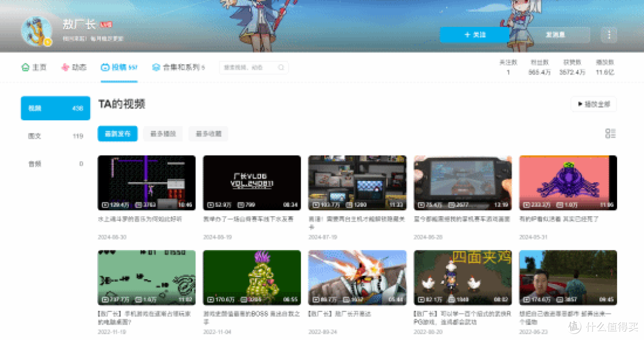Select 图文 category in sidebar
Viewport: 644px width, 340px height.
click(55, 136)
